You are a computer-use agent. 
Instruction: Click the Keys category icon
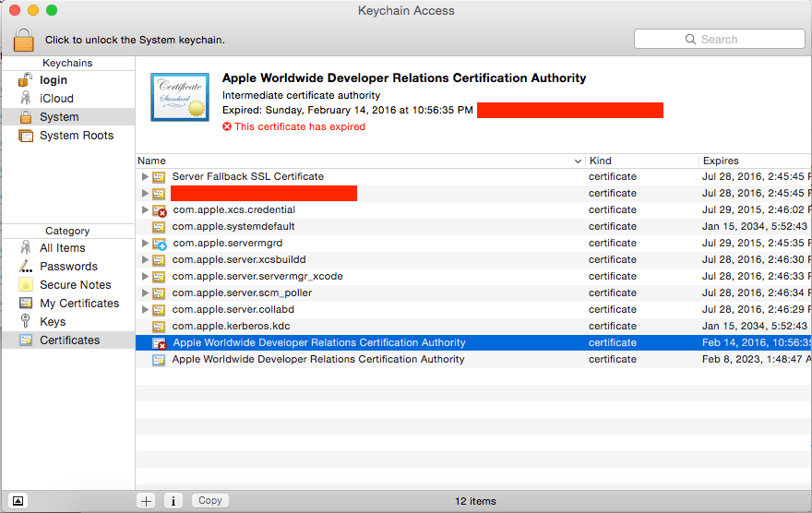(x=26, y=321)
